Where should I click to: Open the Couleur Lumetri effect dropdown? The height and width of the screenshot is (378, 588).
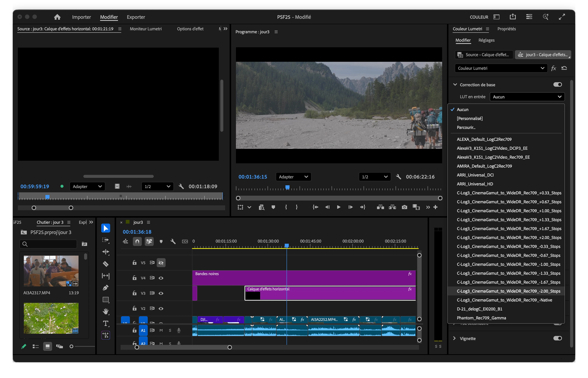click(501, 68)
